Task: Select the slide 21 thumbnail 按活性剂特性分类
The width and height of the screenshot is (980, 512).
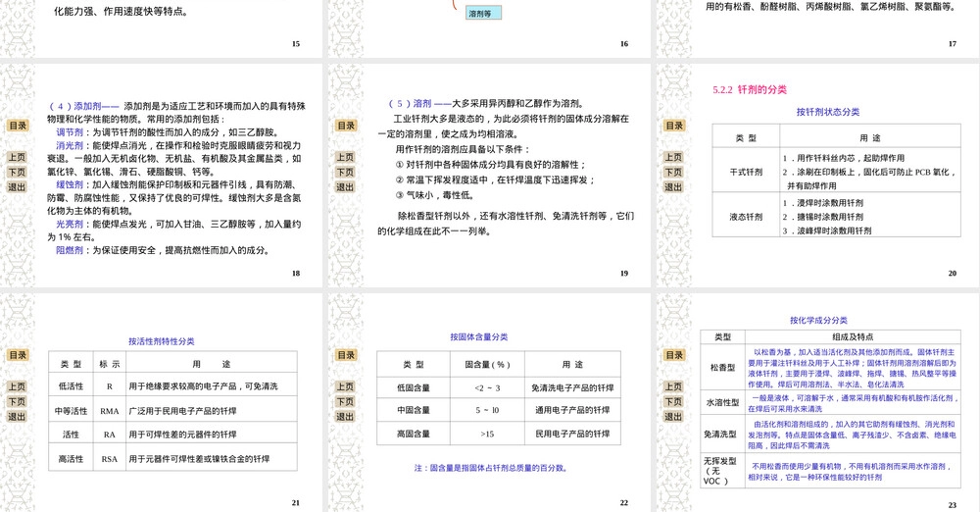Action: tap(162, 402)
